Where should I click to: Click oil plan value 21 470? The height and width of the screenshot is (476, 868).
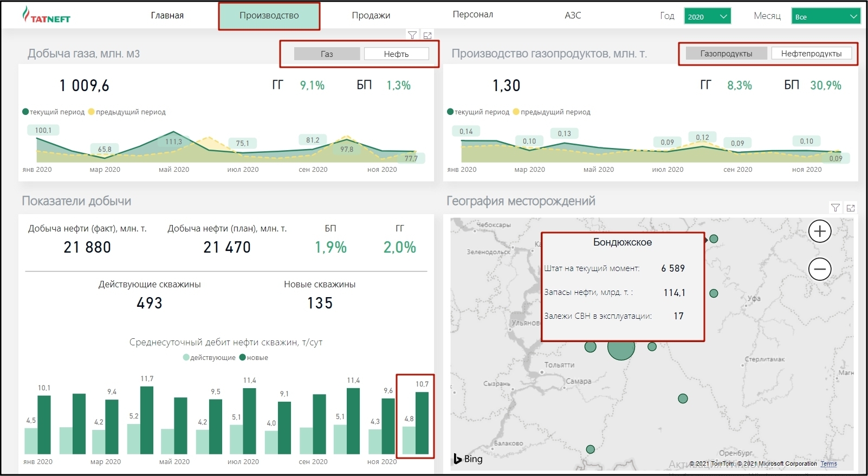(227, 247)
